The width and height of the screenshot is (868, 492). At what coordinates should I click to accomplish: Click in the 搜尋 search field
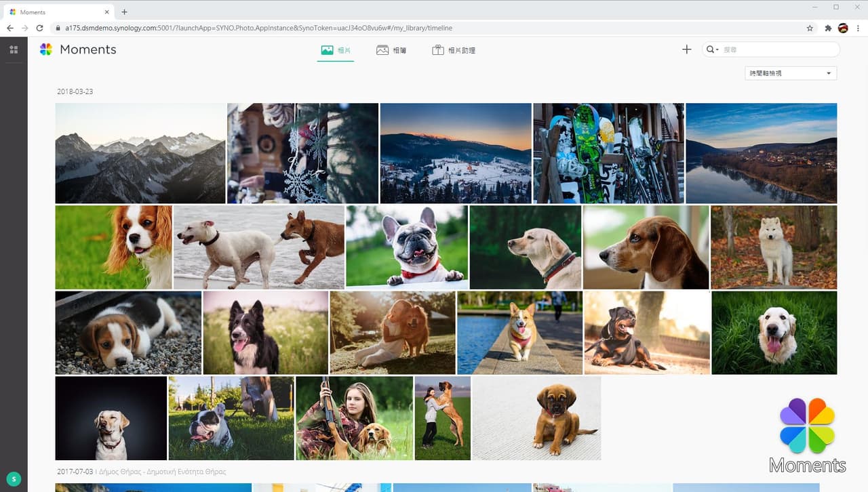point(780,49)
